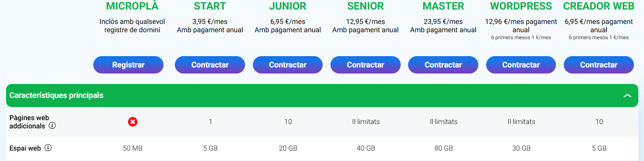Click info icon beside Espai web
The height and width of the screenshot is (161, 644).
coord(48,148)
